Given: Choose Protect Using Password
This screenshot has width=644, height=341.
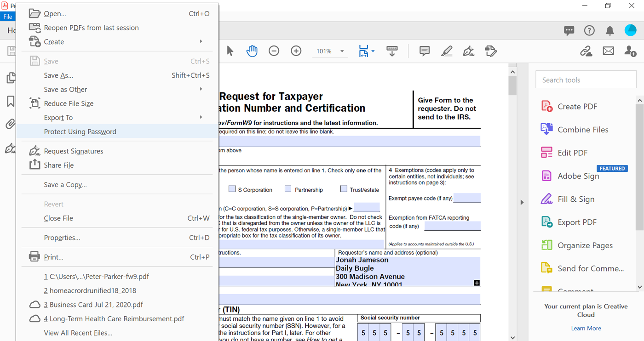Looking at the screenshot, I should tap(117, 131).
